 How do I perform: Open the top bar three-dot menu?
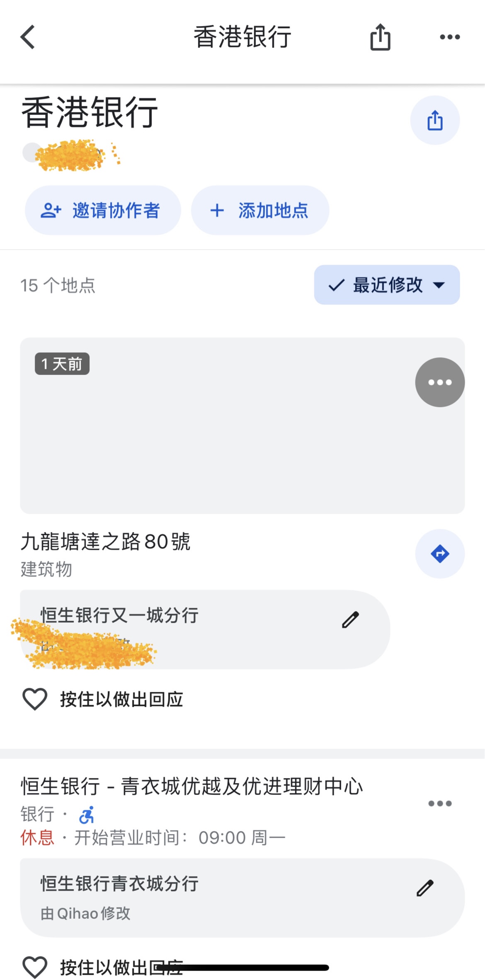pyautogui.click(x=450, y=37)
